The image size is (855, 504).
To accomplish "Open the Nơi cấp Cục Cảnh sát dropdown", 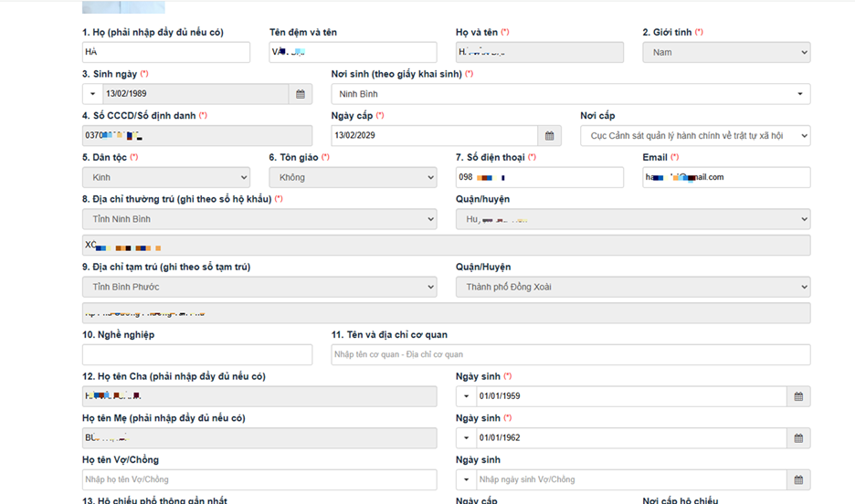I will tap(694, 136).
